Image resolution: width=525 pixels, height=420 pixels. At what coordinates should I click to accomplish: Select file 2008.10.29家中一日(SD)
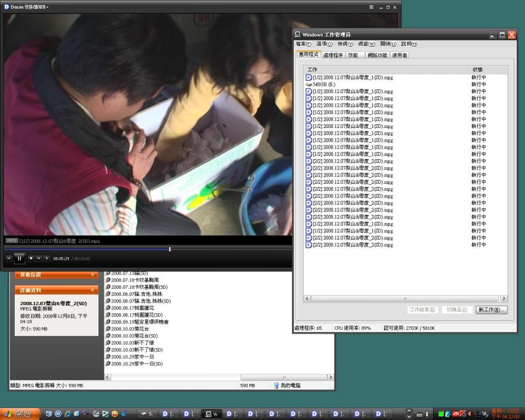point(136,364)
